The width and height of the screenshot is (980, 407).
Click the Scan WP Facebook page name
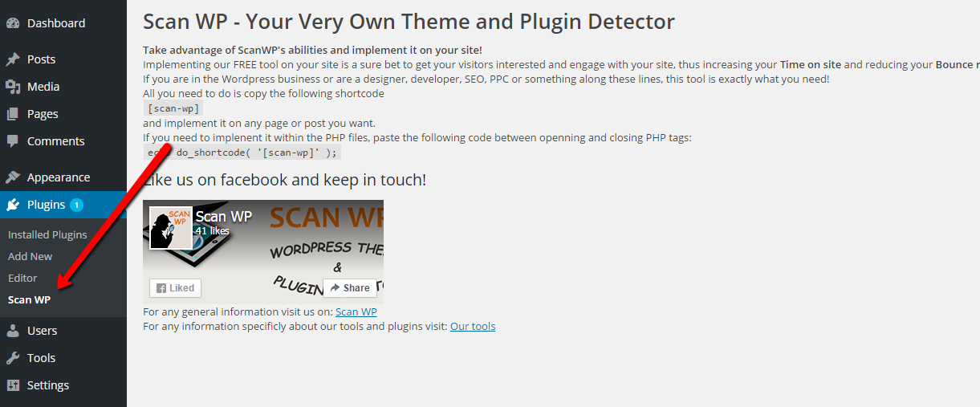(224, 217)
